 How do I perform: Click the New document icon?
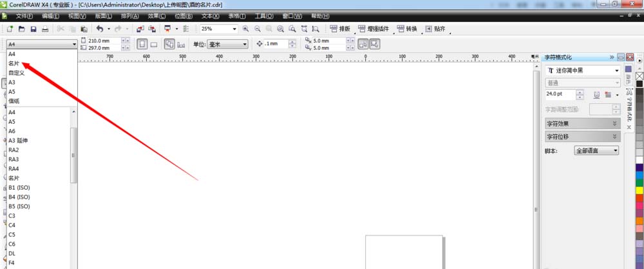pos(10,29)
